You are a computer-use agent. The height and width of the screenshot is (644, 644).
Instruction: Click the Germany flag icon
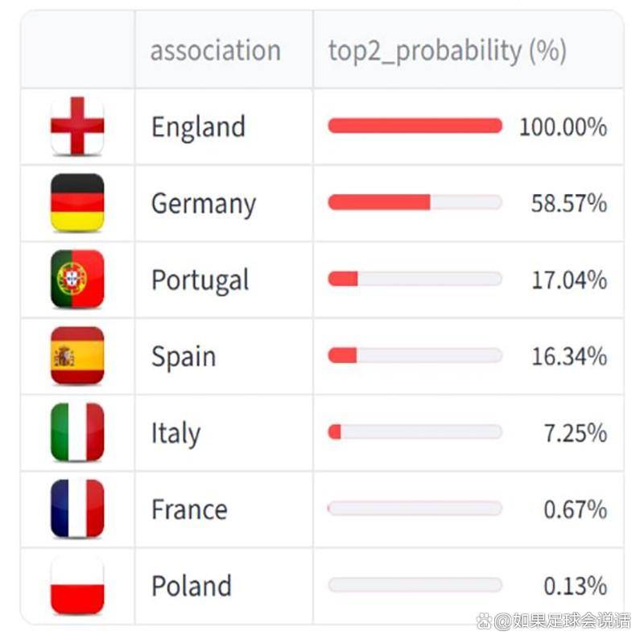tap(77, 203)
